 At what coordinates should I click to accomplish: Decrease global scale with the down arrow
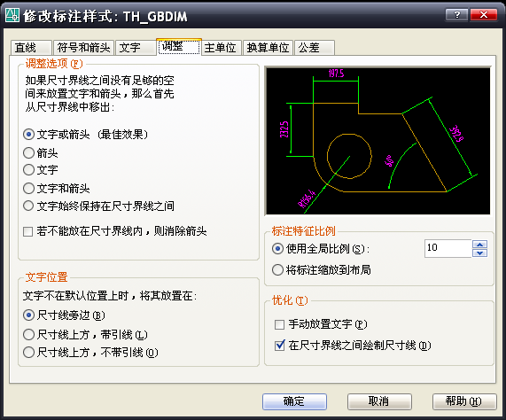[480, 253]
